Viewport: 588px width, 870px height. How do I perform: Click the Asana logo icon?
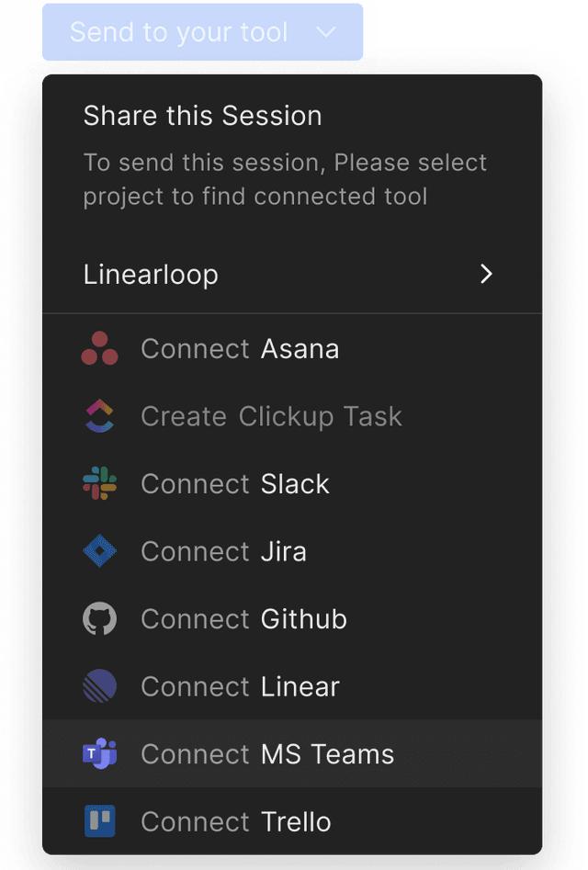99,349
